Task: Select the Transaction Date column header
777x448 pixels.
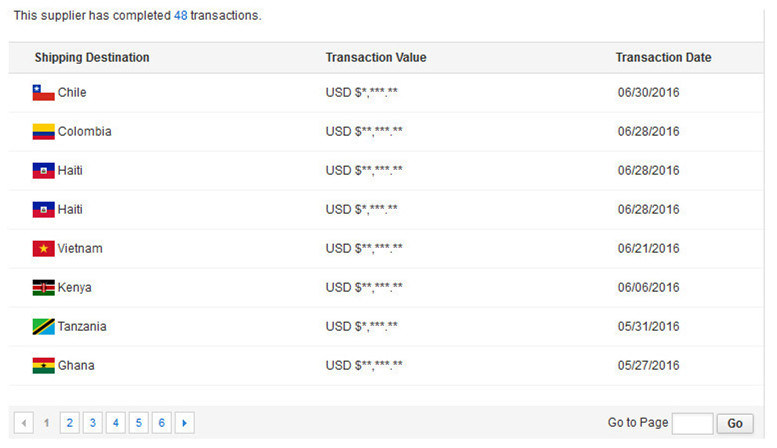Action: click(x=664, y=57)
